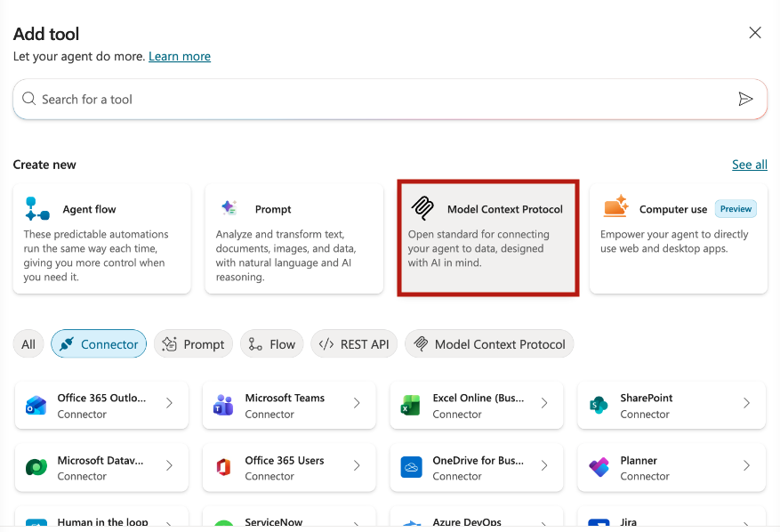Click the Office 365 Users icon
The height and width of the screenshot is (532, 780).
223,467
